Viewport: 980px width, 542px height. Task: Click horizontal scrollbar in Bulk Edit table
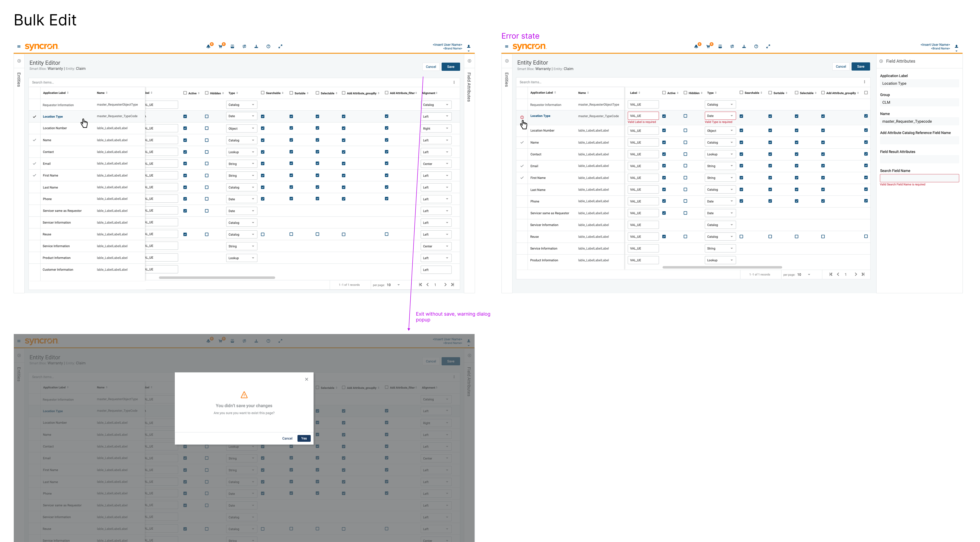pos(217,277)
